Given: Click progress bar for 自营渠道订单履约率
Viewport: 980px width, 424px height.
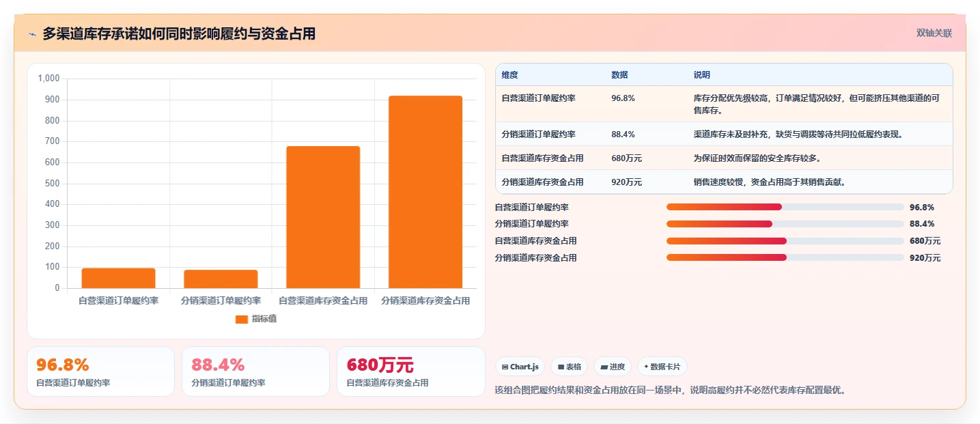Looking at the screenshot, I should pos(785,207).
